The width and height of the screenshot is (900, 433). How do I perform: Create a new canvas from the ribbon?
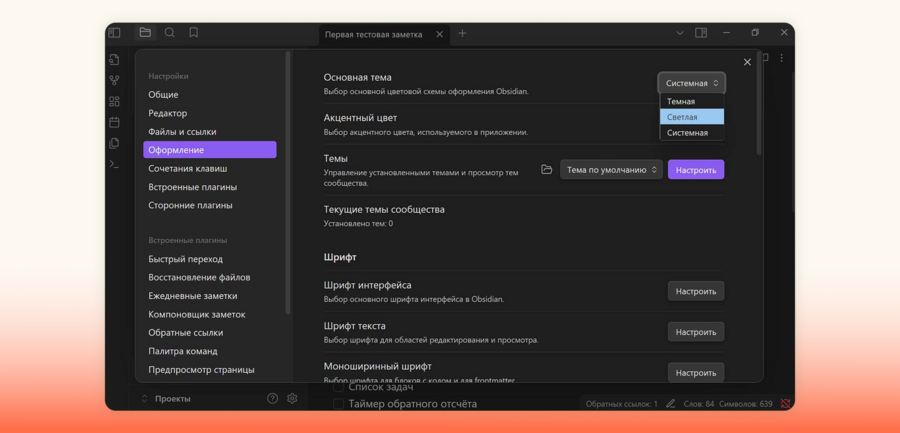114,102
